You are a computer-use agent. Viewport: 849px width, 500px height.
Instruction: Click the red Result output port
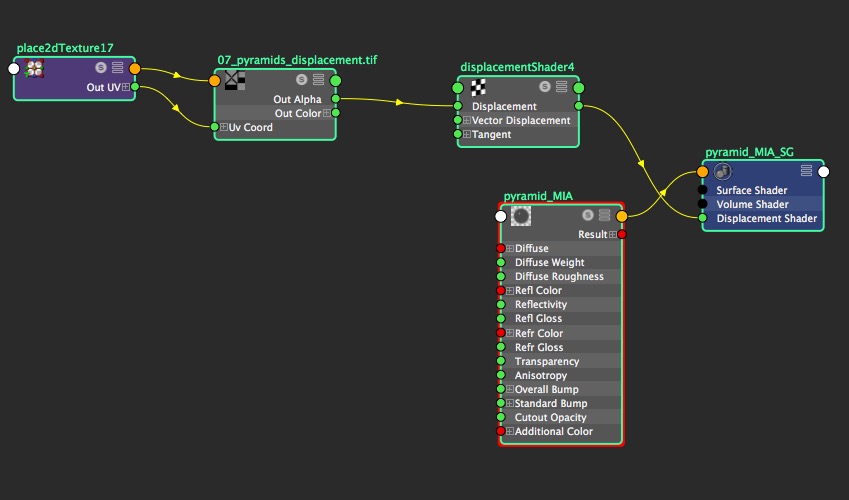(622, 234)
